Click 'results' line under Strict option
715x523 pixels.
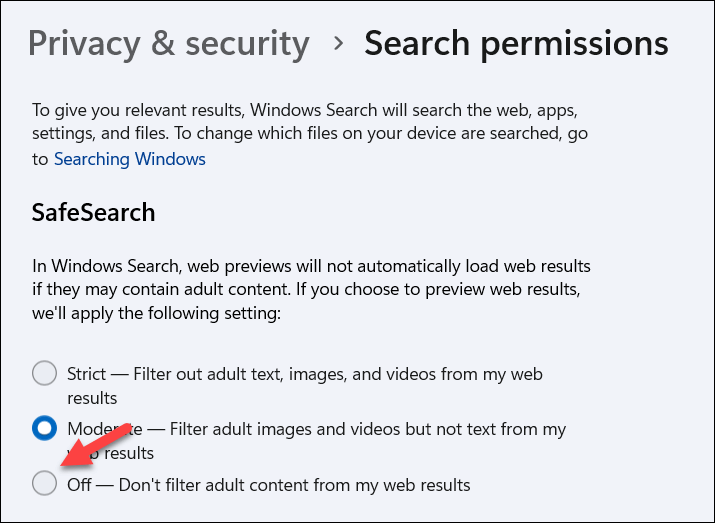tap(92, 397)
